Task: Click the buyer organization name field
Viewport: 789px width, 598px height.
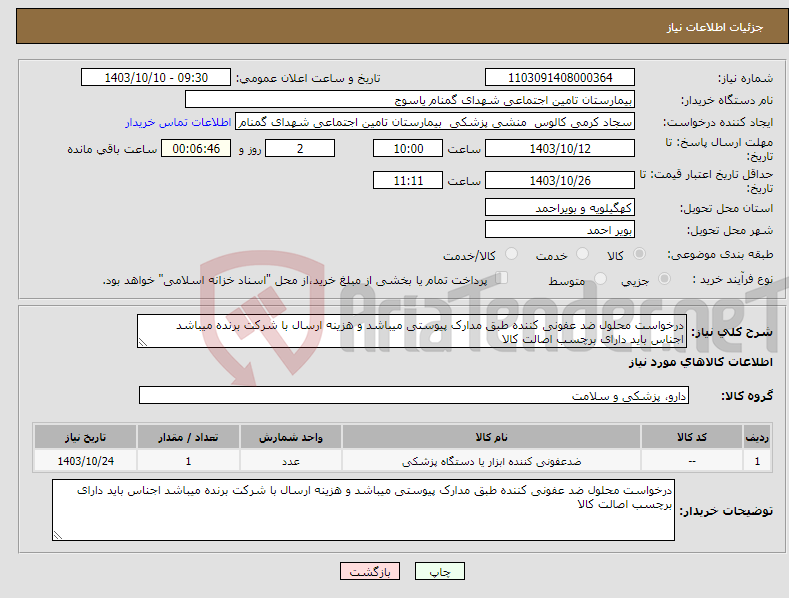Action: [410, 100]
